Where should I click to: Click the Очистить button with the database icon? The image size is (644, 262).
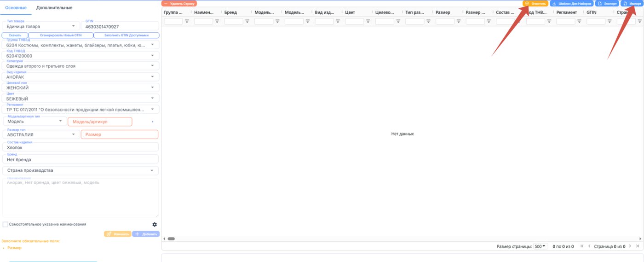click(535, 3)
